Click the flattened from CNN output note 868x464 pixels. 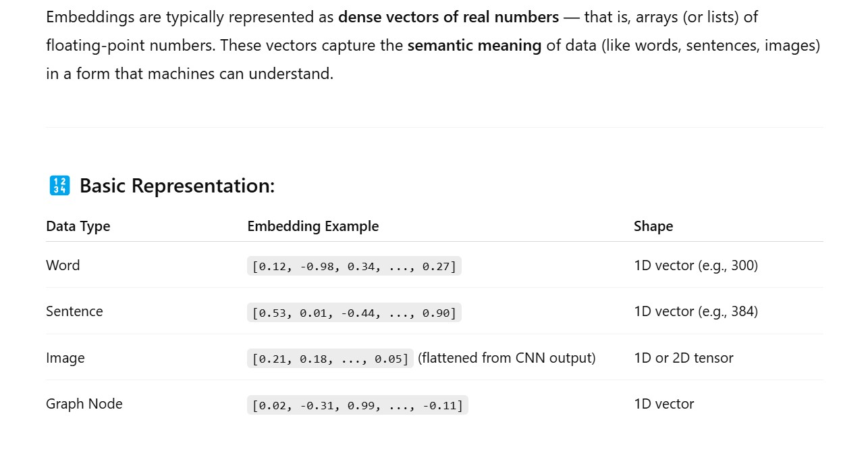506,358
